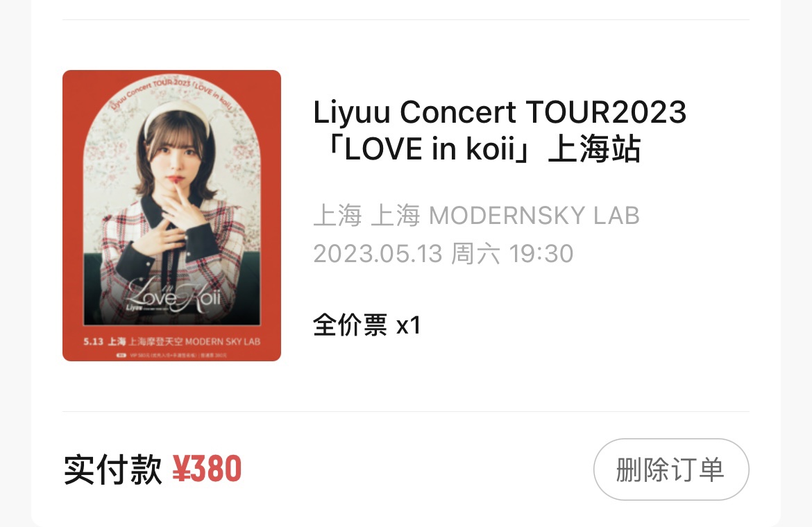Select the 上海 MODERNSKY LAB venue line
The width and height of the screenshot is (812, 527).
(x=476, y=215)
